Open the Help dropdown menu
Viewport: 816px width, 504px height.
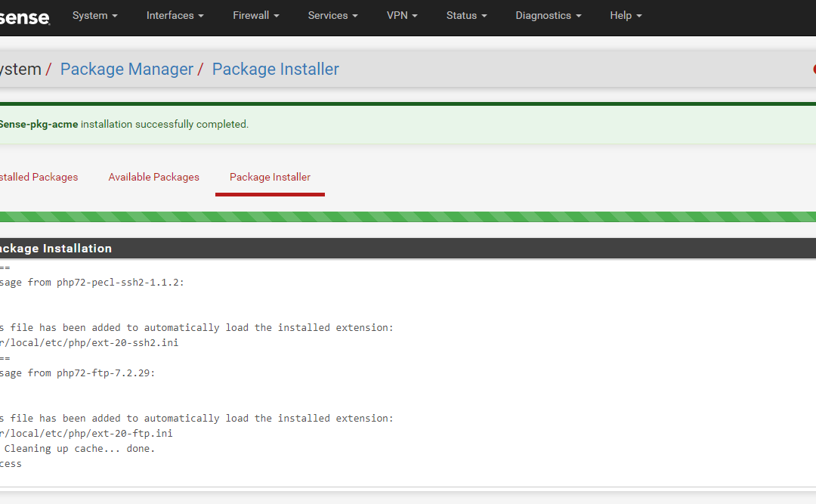(x=626, y=16)
